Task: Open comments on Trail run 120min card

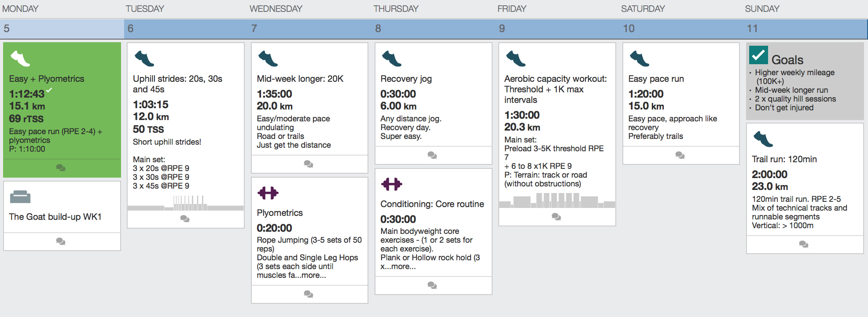Action: click(x=804, y=244)
